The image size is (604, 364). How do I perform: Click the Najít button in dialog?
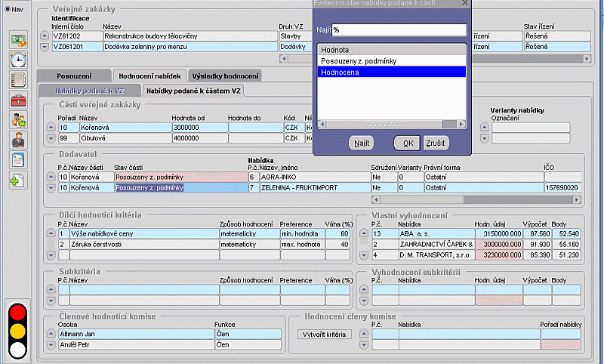pos(362,143)
